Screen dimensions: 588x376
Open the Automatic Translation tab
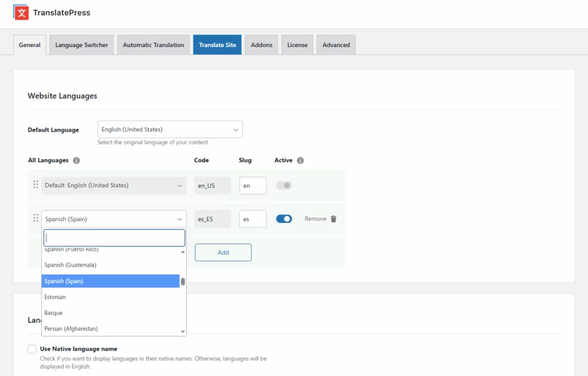(x=153, y=45)
